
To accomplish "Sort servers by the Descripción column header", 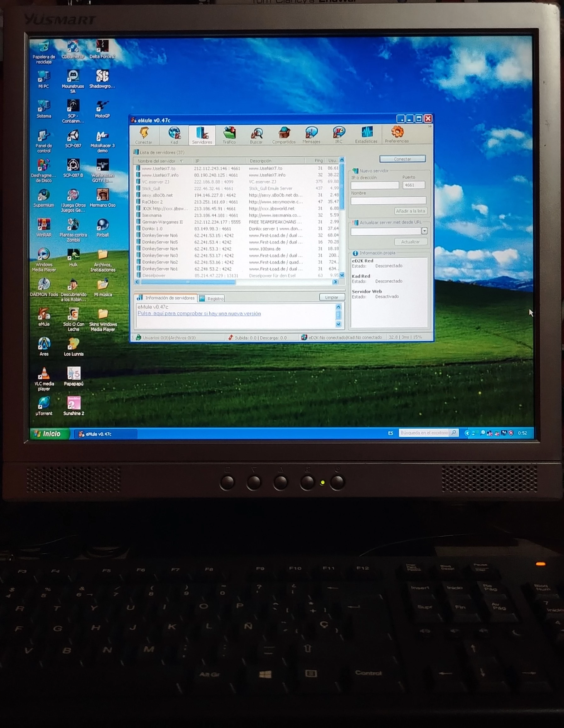I will [x=275, y=161].
